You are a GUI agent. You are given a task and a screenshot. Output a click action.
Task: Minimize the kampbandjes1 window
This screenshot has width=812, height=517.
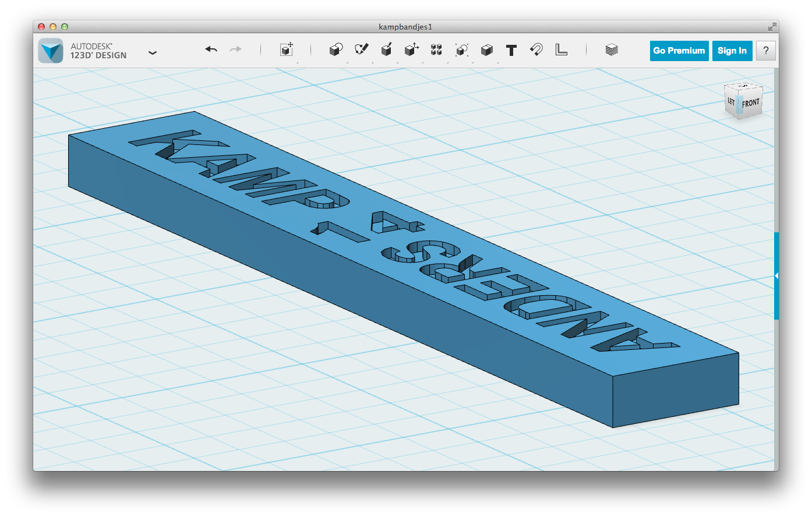tap(53, 27)
